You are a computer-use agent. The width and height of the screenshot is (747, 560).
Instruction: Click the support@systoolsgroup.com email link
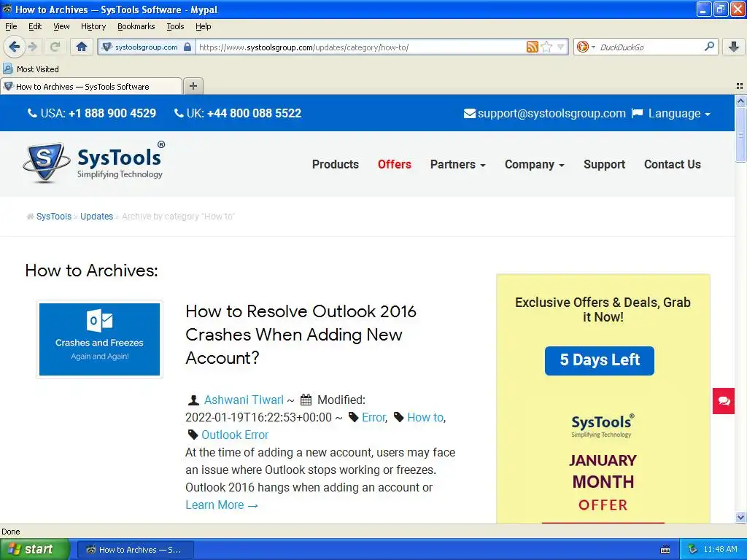pos(551,113)
